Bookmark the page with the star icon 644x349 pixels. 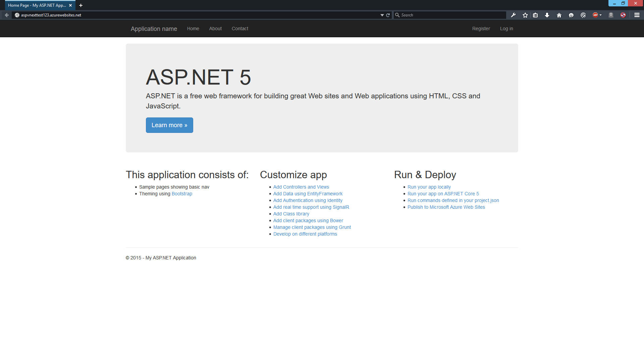tap(525, 15)
